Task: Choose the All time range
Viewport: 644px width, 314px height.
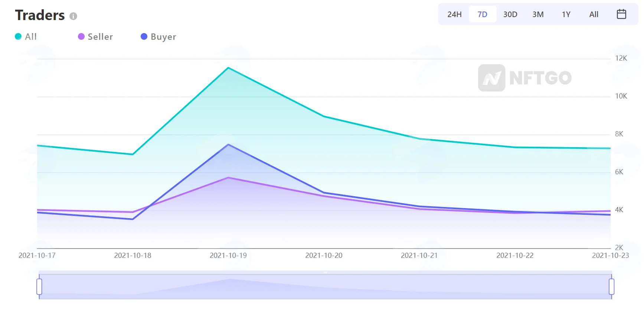Action: click(594, 14)
